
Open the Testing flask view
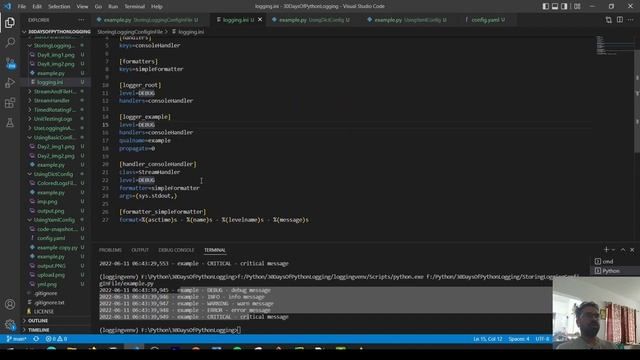click(10, 122)
